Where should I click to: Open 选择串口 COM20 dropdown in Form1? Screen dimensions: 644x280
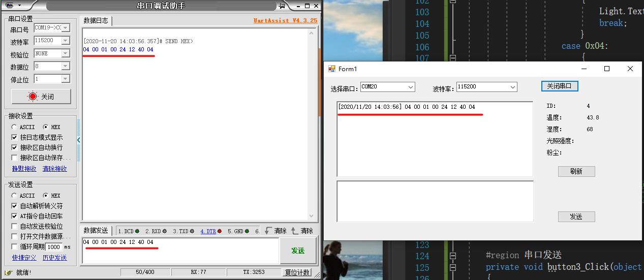point(410,87)
